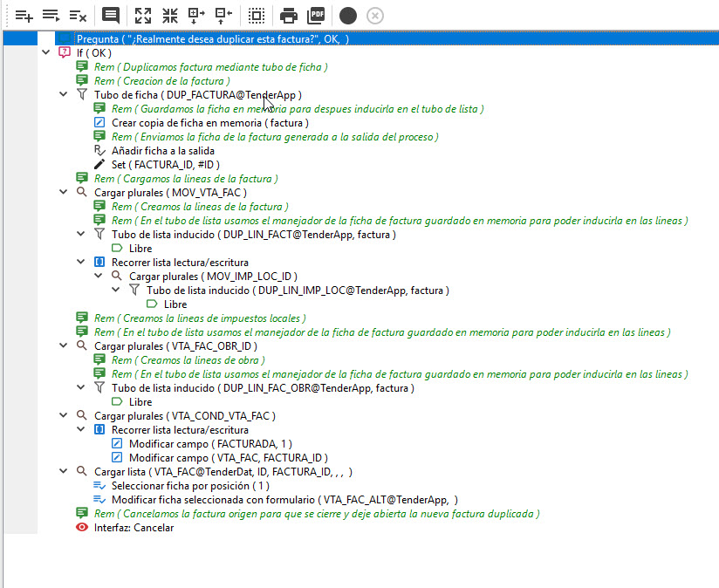Image resolution: width=719 pixels, height=588 pixels.
Task: Collapse Cargar plurales ( MOV_VTA_FAC ) node
Action: pyautogui.click(x=64, y=192)
